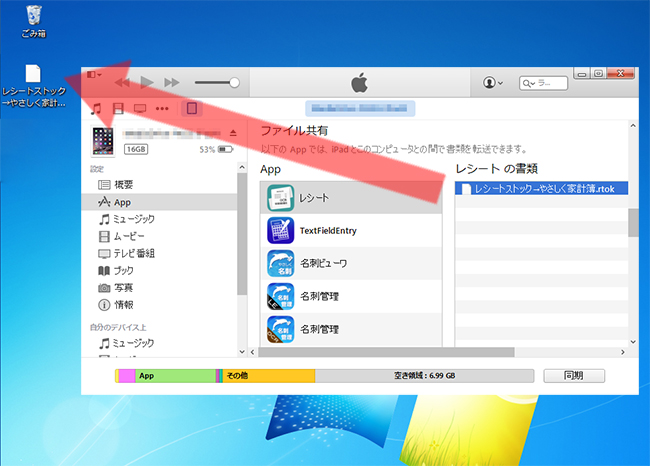Open the iTunes window menu dropdown
Image resolution: width=650 pixels, height=466 pixels.
[x=94, y=75]
